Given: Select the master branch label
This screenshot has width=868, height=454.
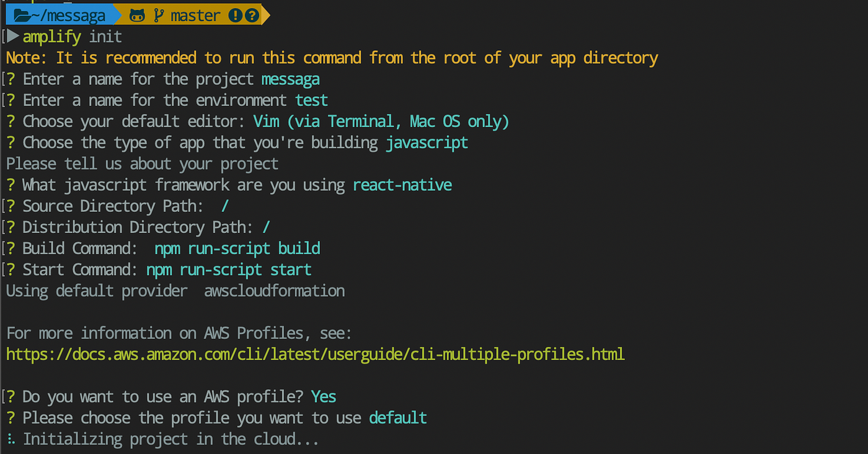Looking at the screenshot, I should [x=194, y=14].
